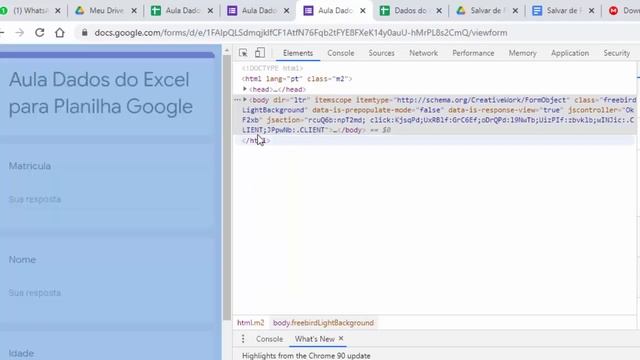
Task: Click Highlights from the Chrome 90 update text
Action: [306, 356]
